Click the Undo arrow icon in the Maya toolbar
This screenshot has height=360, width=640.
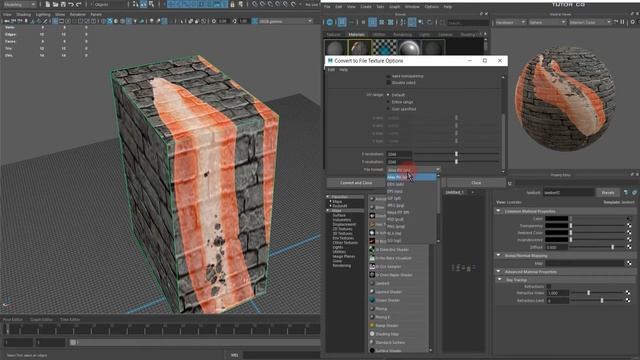71,4
